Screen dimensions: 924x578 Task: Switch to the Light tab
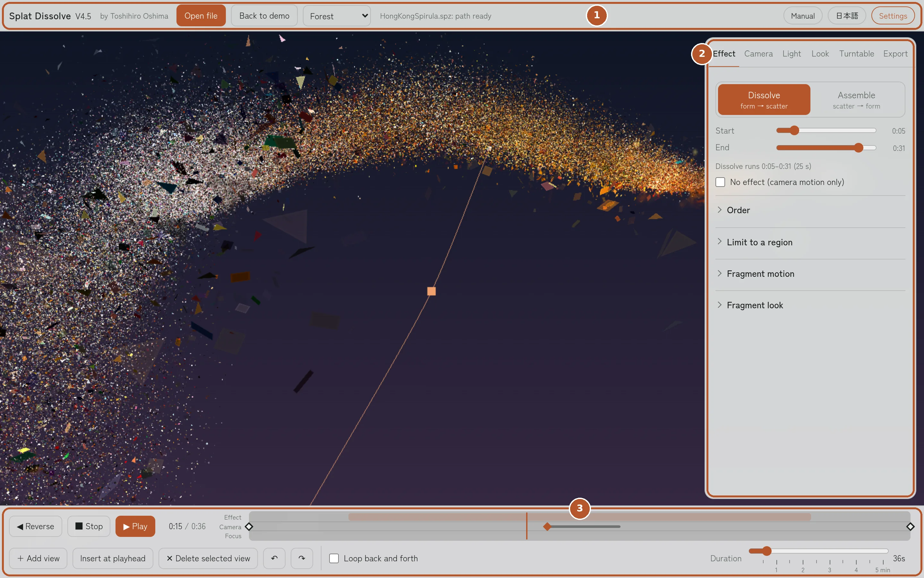pos(791,54)
